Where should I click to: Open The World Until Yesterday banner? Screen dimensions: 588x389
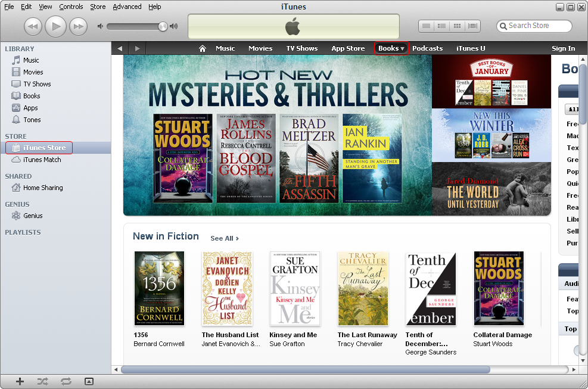click(x=491, y=189)
